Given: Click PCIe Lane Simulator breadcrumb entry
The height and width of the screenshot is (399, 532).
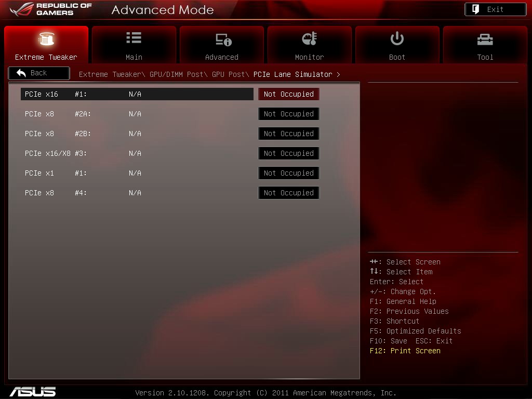Looking at the screenshot, I should tap(293, 74).
